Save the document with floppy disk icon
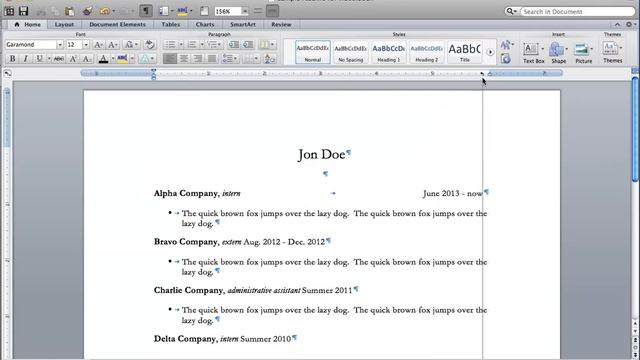 click(x=23, y=11)
